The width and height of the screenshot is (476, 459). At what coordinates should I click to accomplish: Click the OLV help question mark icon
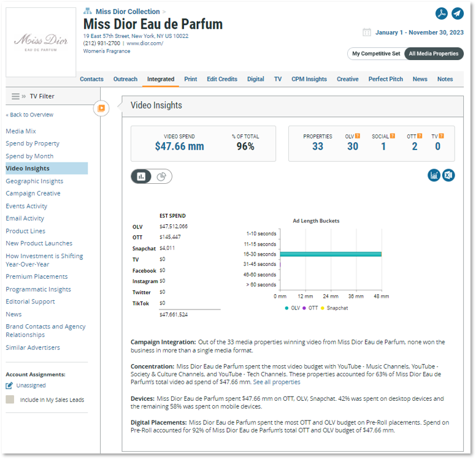tap(358, 136)
